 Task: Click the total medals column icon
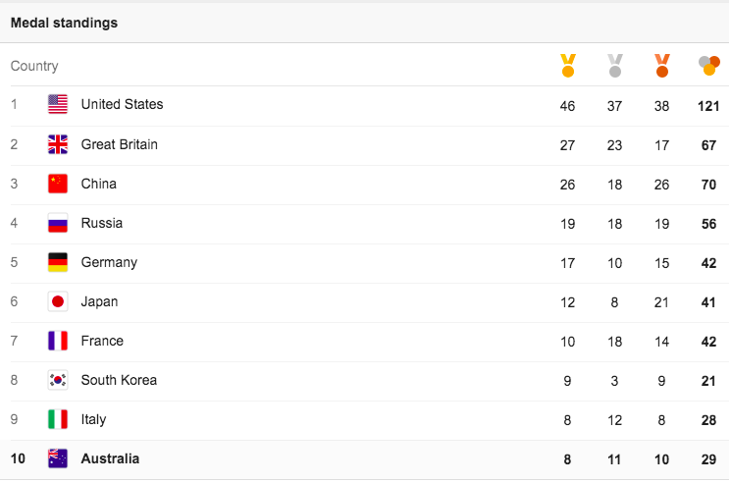[709, 66]
